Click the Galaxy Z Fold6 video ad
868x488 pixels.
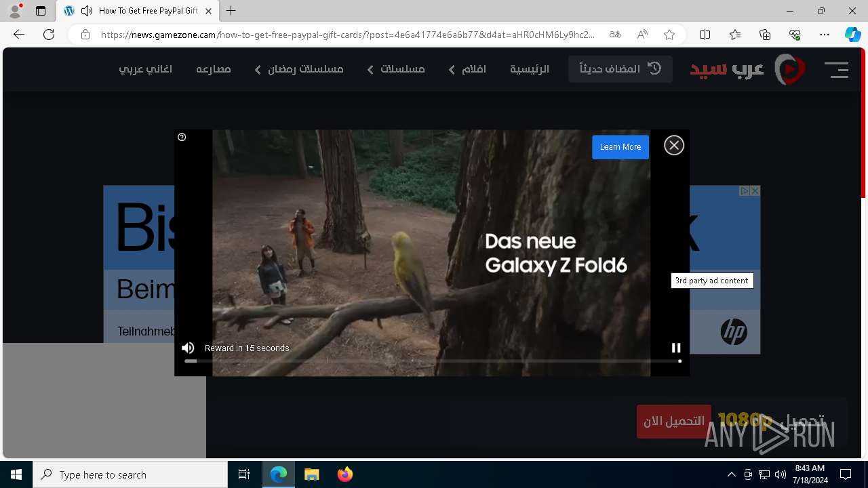[x=431, y=253]
